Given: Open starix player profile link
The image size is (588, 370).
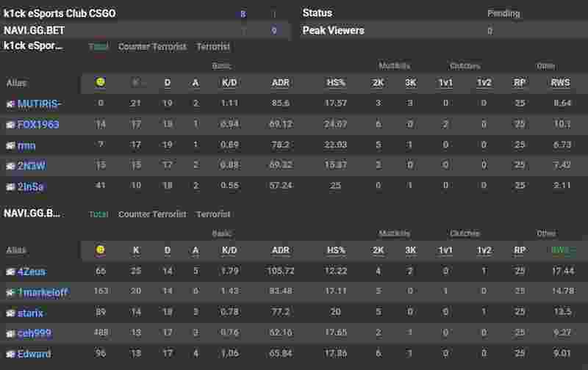Looking at the screenshot, I should tap(30, 313).
